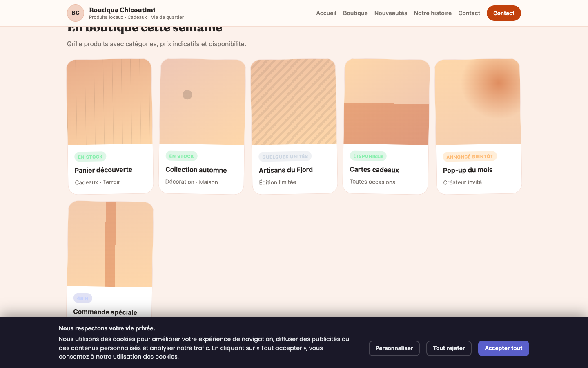Click the cookie explanation paragraph
This screenshot has height=368, width=588.
pos(204,348)
